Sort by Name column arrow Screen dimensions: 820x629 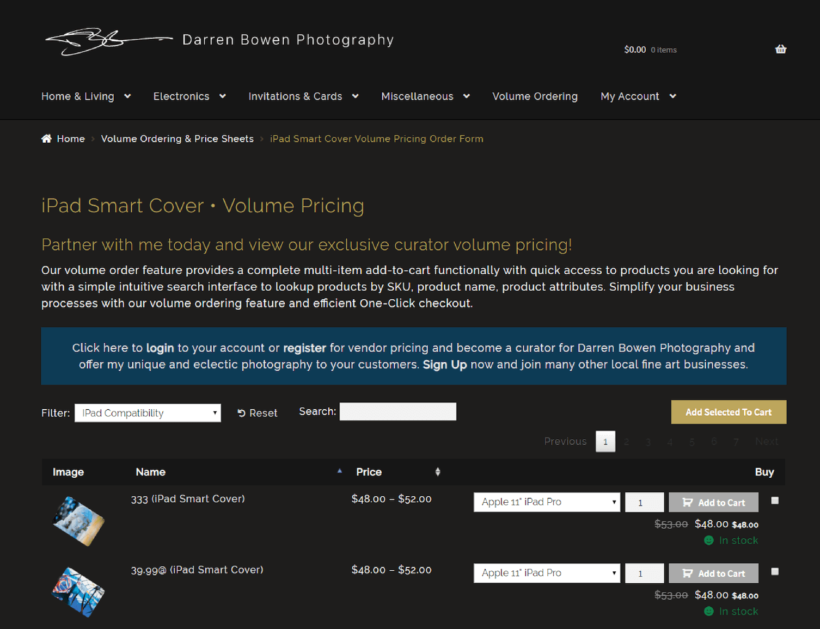[x=339, y=471]
